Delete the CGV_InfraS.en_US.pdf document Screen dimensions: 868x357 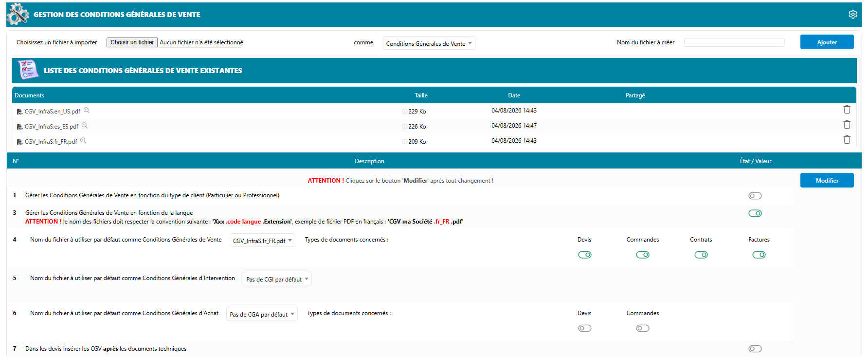coord(847,110)
